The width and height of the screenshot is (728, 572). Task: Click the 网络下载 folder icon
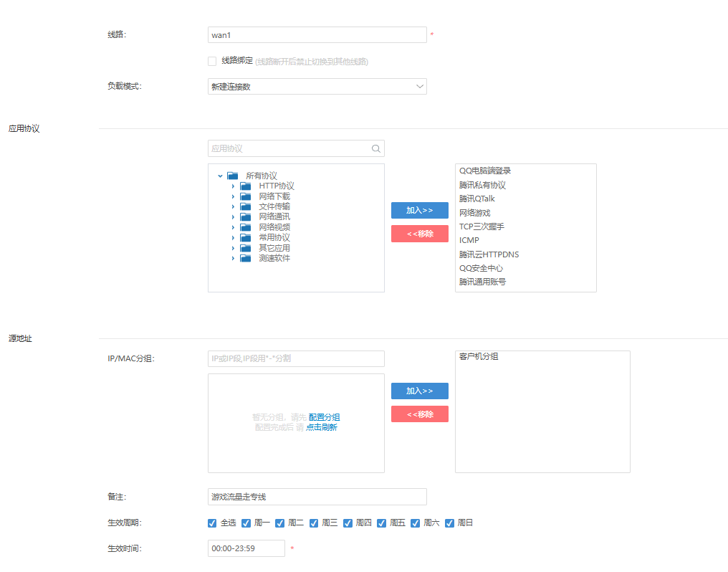tap(246, 196)
